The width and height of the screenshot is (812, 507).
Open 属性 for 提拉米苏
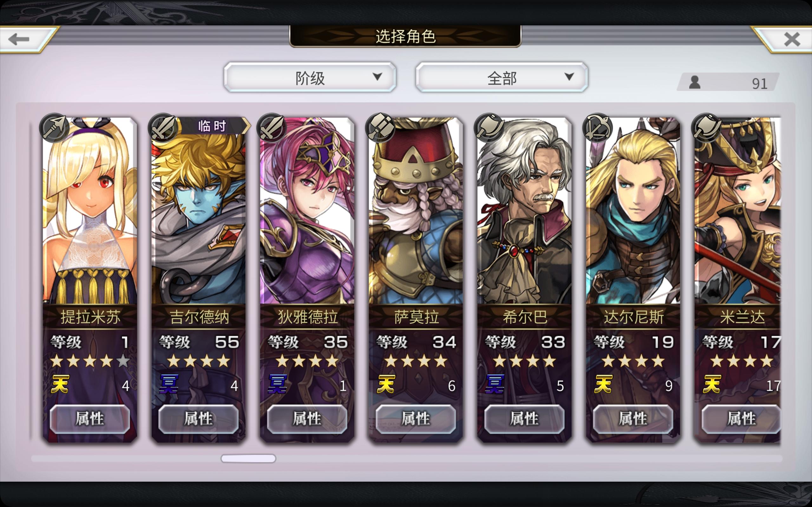click(89, 419)
